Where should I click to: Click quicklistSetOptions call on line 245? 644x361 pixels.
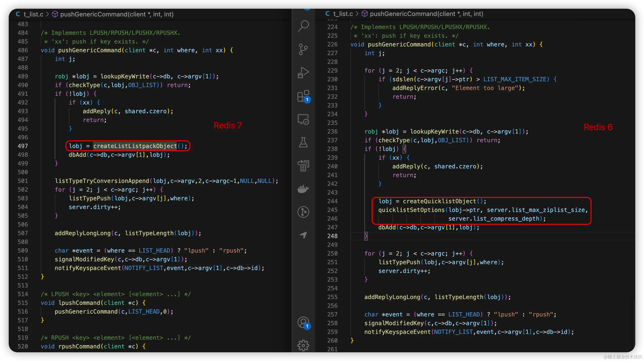pyautogui.click(x=411, y=210)
